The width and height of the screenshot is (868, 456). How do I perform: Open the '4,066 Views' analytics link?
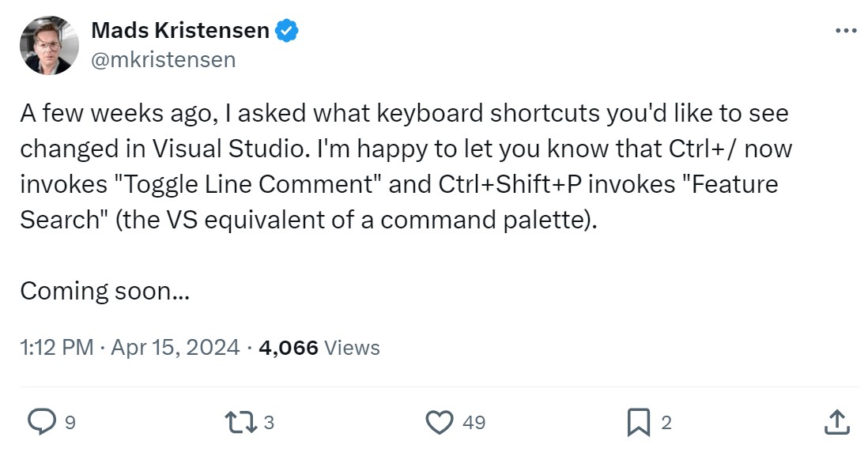click(x=319, y=348)
